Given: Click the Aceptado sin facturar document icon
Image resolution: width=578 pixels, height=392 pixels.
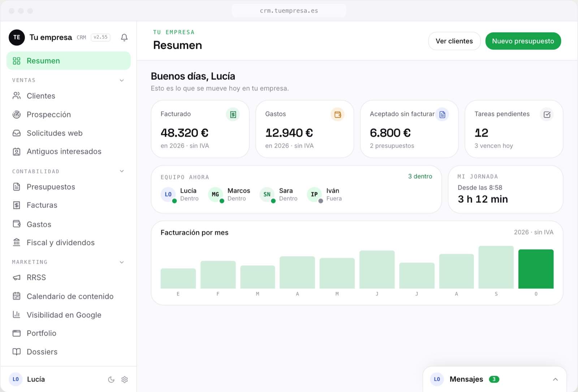Looking at the screenshot, I should point(442,114).
